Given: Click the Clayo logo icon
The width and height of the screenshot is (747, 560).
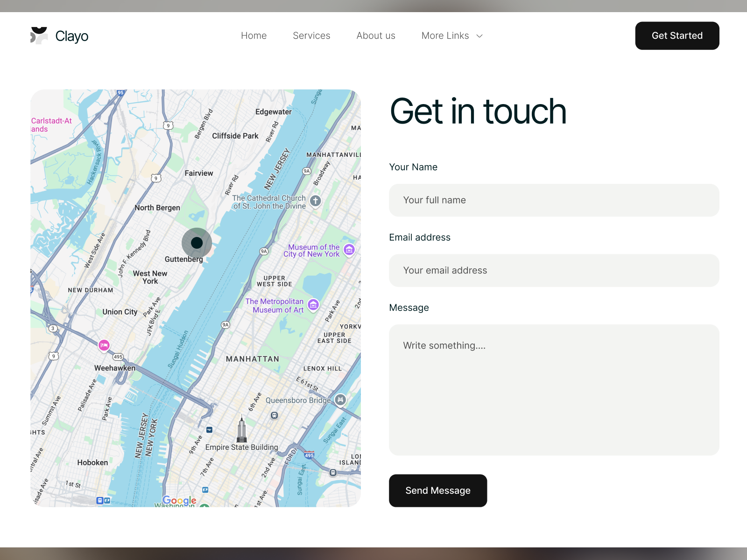Looking at the screenshot, I should pos(39,35).
